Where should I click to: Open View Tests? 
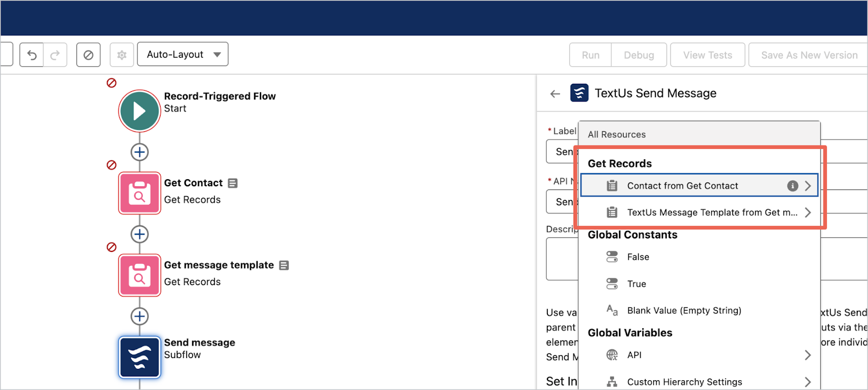707,55
